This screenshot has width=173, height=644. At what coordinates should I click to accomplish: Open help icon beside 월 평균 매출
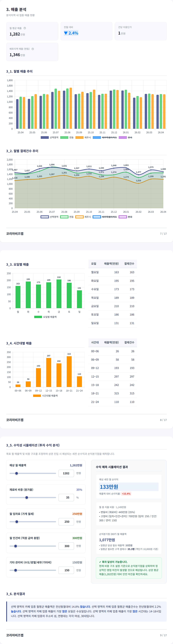25,28
